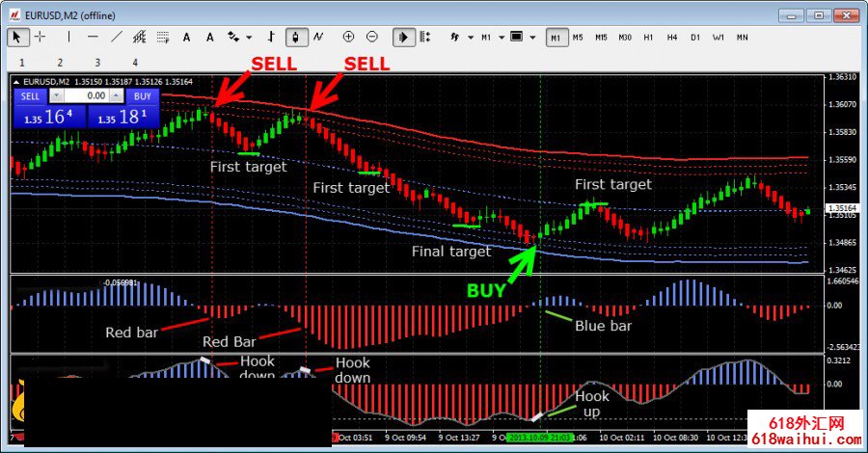
Task: Switch to D1 daily timeframe
Action: [x=695, y=38]
